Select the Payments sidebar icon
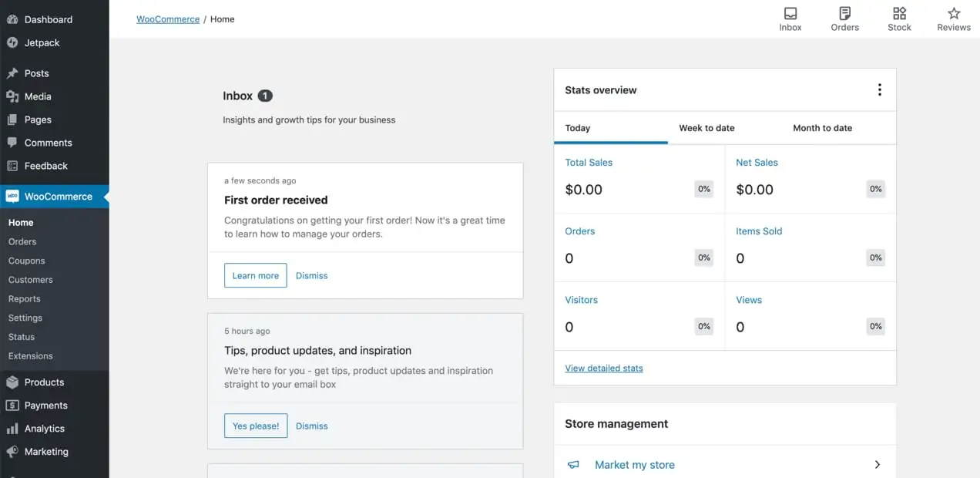 click(11, 405)
